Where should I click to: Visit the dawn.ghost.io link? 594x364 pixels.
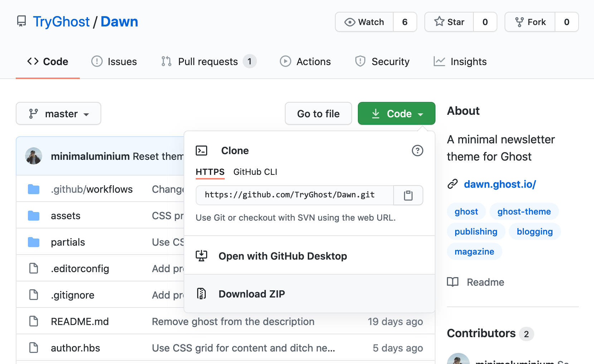[x=500, y=184]
